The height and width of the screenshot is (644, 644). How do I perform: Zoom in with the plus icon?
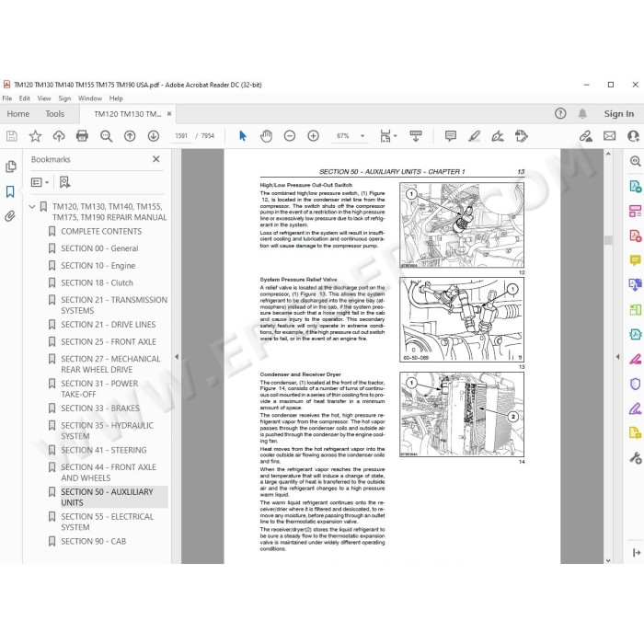pyautogui.click(x=314, y=136)
